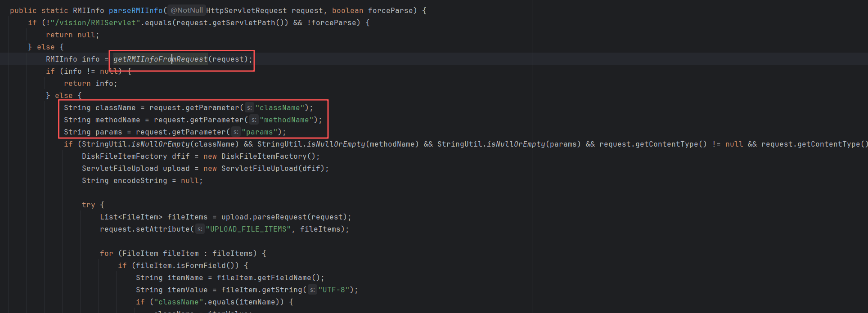The height and width of the screenshot is (313, 868).
Task: Click the encodeString variable declaration
Action: click(x=140, y=181)
